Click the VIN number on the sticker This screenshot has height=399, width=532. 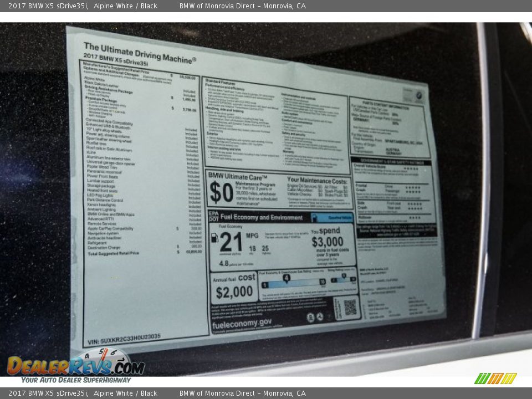tap(123, 336)
